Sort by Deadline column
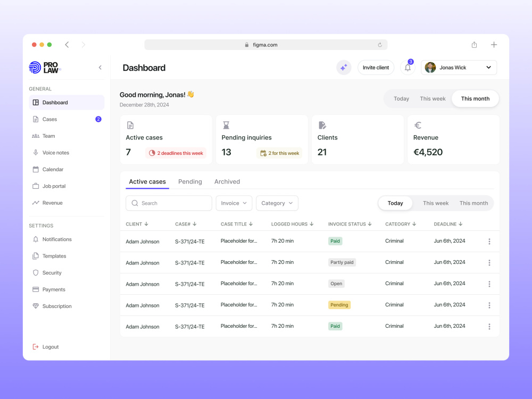Viewport: 532px width, 399px height. pos(448,224)
